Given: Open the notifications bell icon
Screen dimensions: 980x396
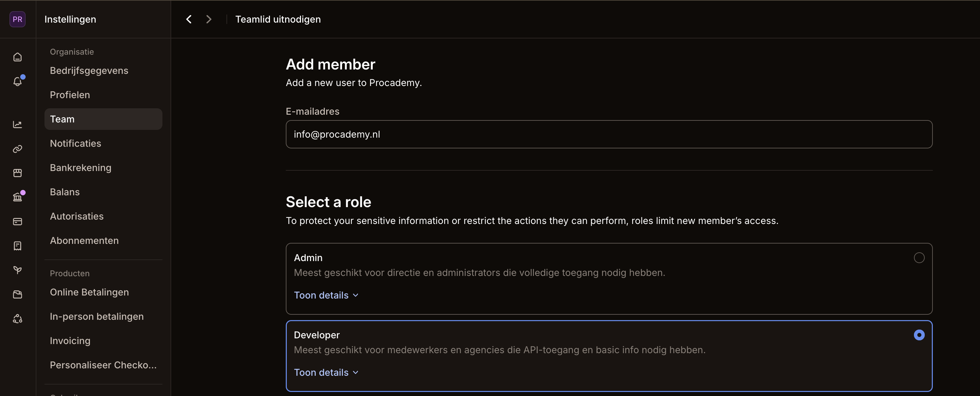Looking at the screenshot, I should coord(18,82).
